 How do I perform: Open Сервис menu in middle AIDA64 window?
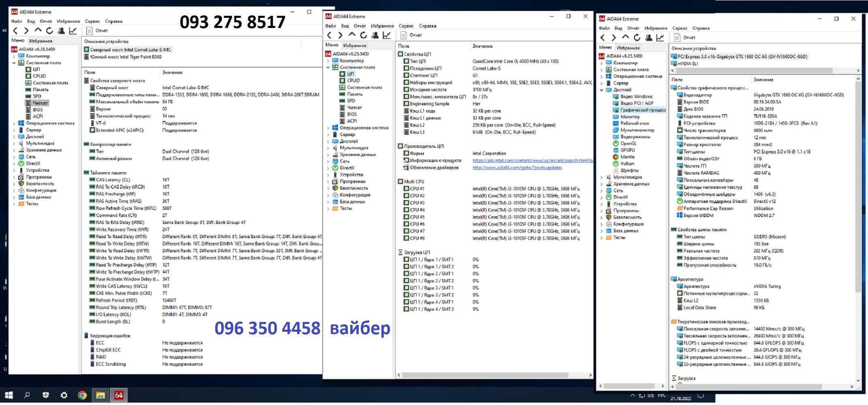pyautogui.click(x=406, y=26)
